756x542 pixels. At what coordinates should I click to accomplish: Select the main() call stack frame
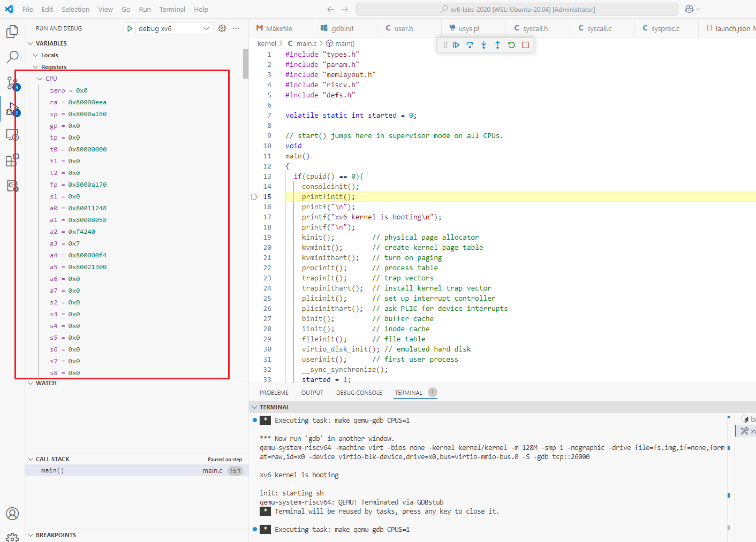coord(52,470)
